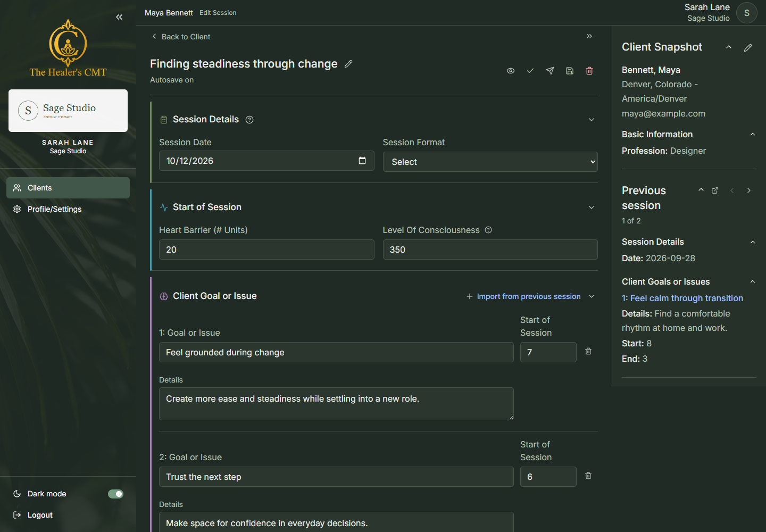Edit Client Snapshot with pencil icon
This screenshot has height=532, width=766.
coord(748,48)
